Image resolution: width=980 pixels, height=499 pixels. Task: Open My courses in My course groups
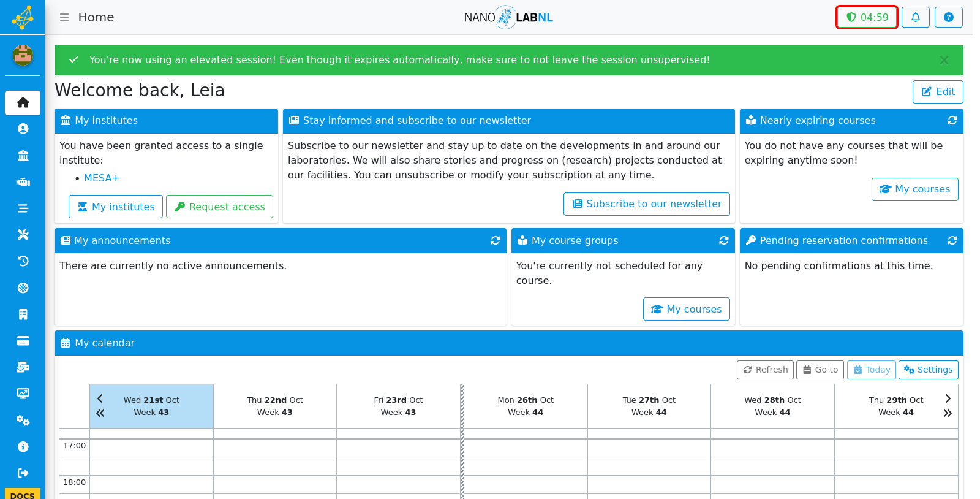tap(686, 309)
